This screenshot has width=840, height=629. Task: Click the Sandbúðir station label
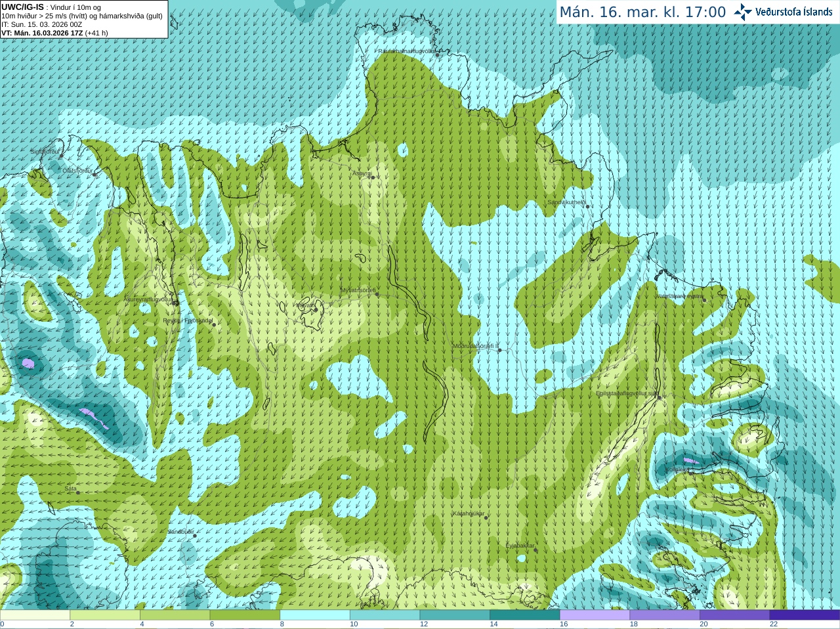point(180,531)
